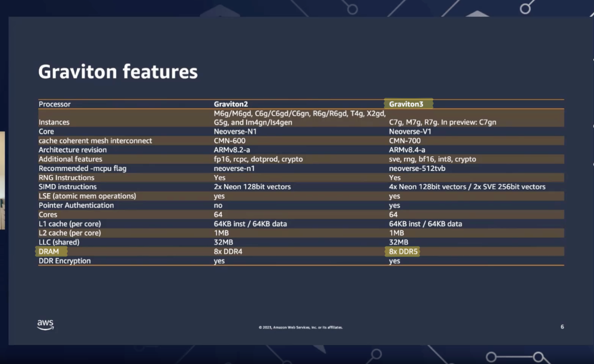The width and height of the screenshot is (594, 364).
Task: Click the 'Pointer Authentication' row label
Action: tap(76, 205)
